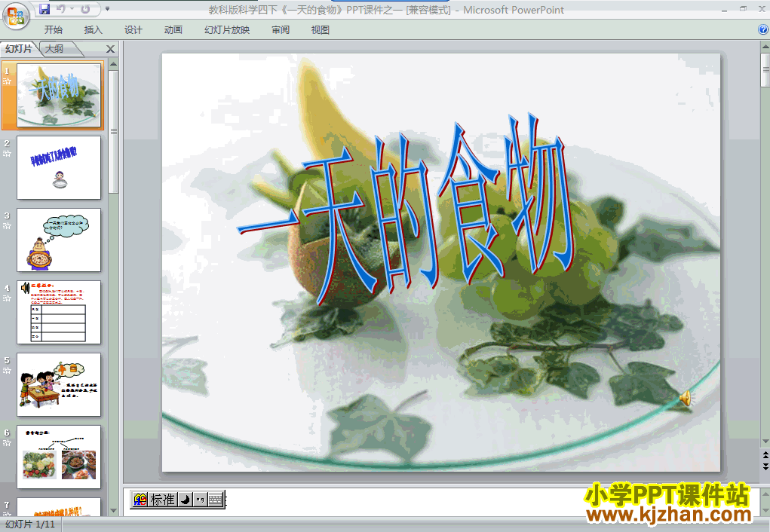
Task: Click animation star icon beside slide 1
Action: 7,81
